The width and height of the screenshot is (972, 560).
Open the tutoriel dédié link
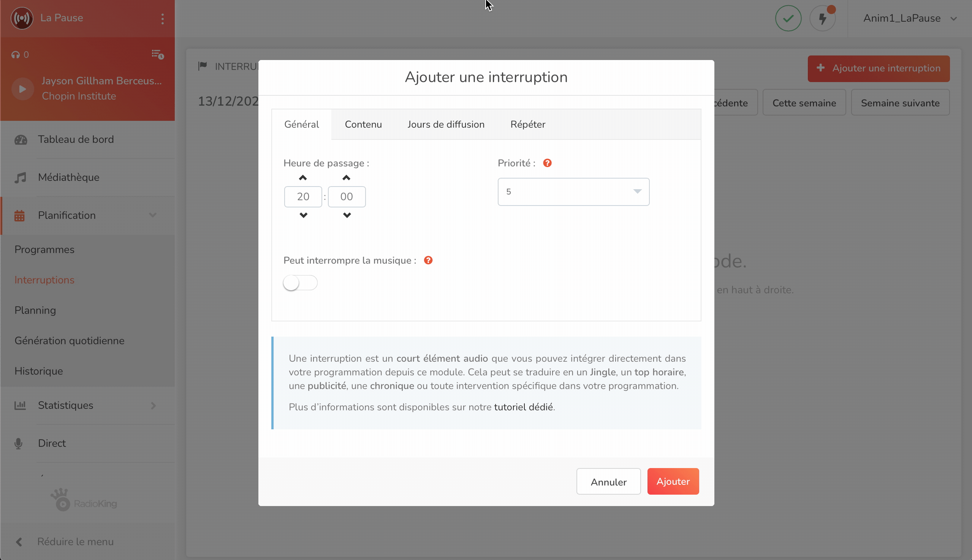(523, 407)
